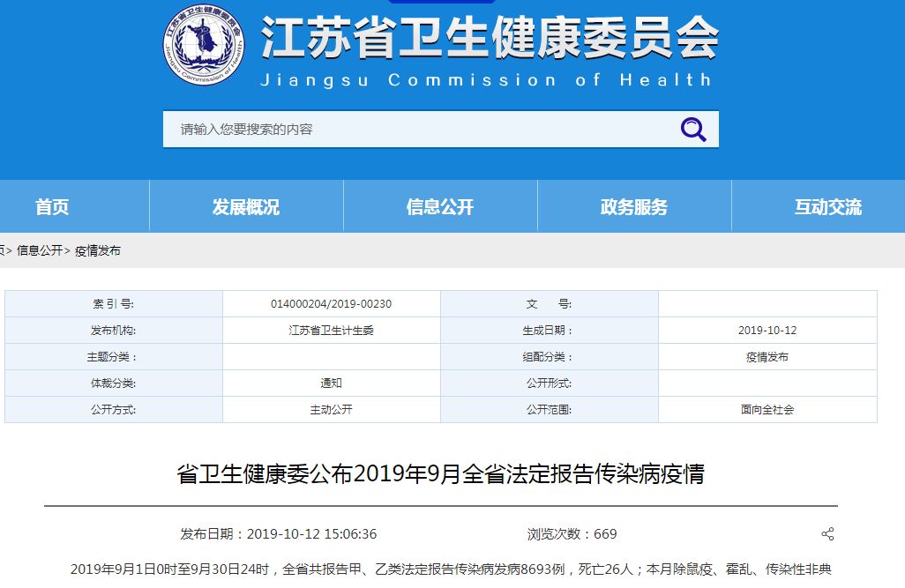Click the 公开形式 label cell
Screen dimensions: 905x588
550,383
